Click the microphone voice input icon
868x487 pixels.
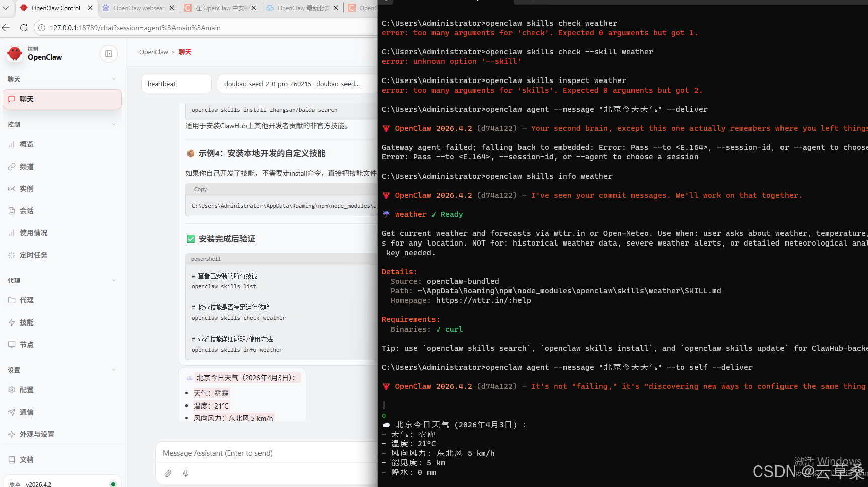(x=186, y=473)
